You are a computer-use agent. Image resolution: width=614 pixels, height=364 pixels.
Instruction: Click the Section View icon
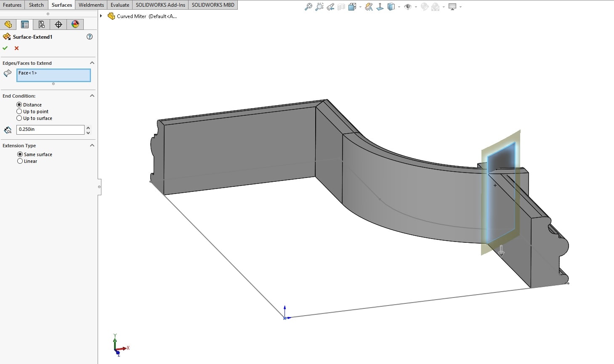[341, 7]
